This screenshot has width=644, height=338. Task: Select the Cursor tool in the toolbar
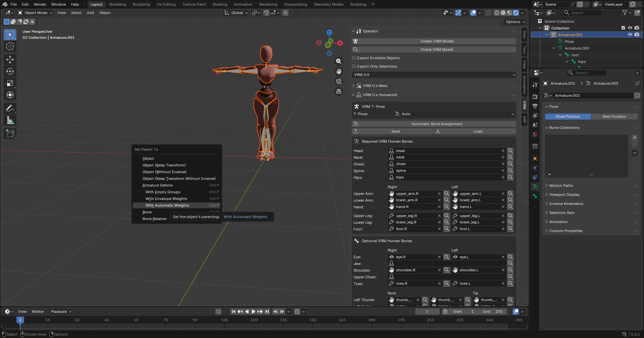(x=10, y=46)
